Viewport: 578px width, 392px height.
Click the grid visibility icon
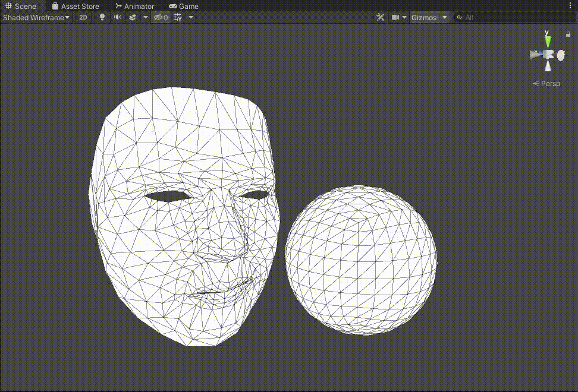click(x=177, y=17)
